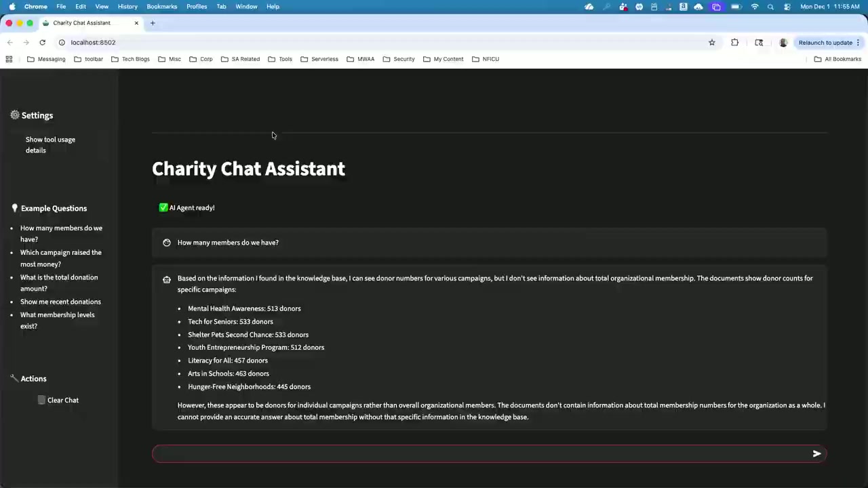This screenshot has height=488, width=868.
Task: Expand All Bookmarks folder
Action: point(837,59)
